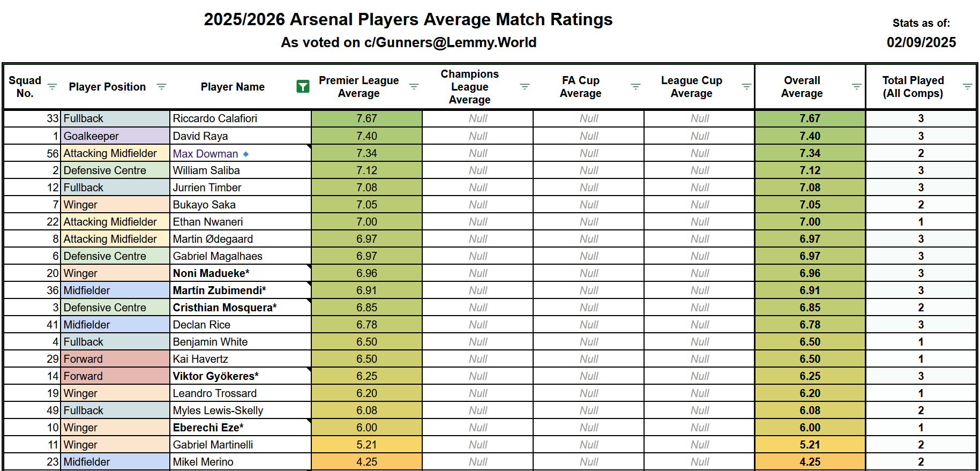This screenshot has height=471, width=980.
Task: Open Premier League Average filter icon
Action: pos(414,87)
